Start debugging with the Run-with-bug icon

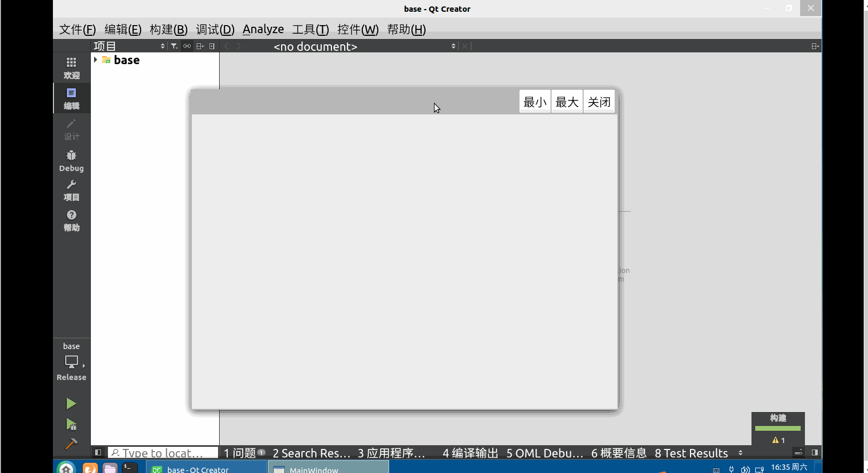click(71, 424)
